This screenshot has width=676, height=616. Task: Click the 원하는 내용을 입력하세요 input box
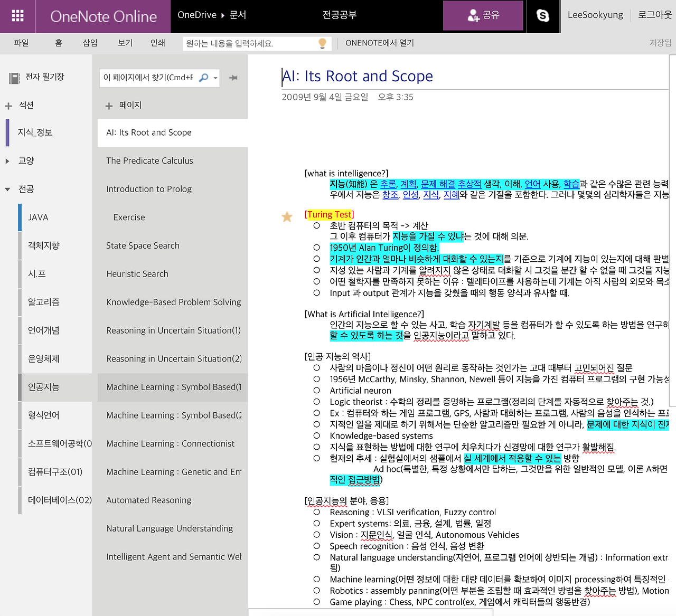tap(248, 43)
